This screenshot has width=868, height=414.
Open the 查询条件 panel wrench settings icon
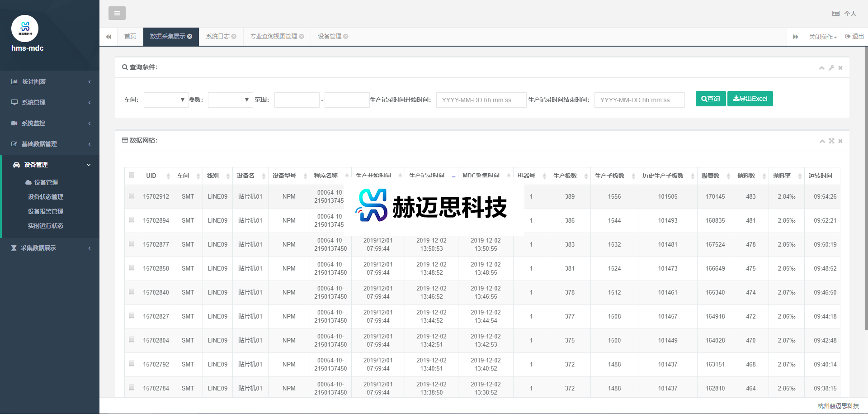831,68
